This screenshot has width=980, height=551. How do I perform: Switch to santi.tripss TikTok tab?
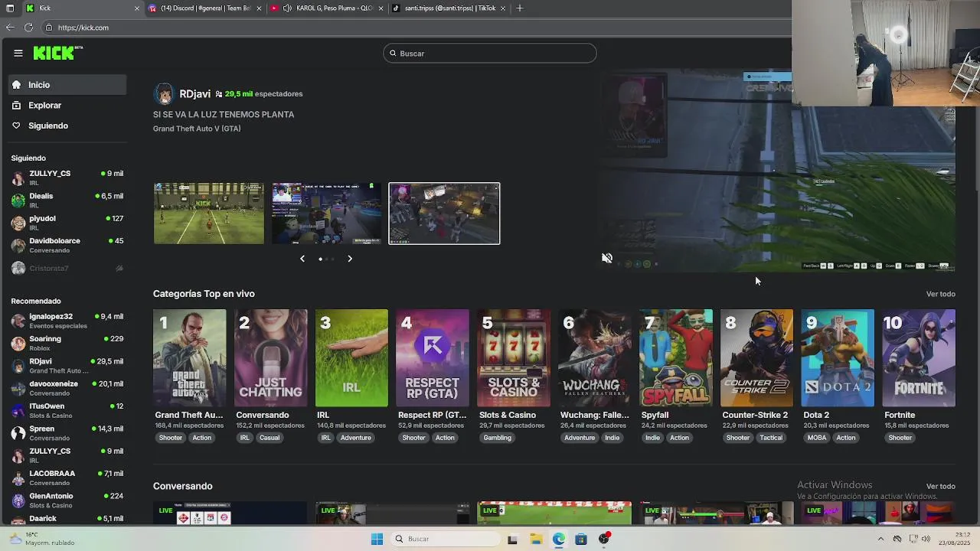[449, 8]
